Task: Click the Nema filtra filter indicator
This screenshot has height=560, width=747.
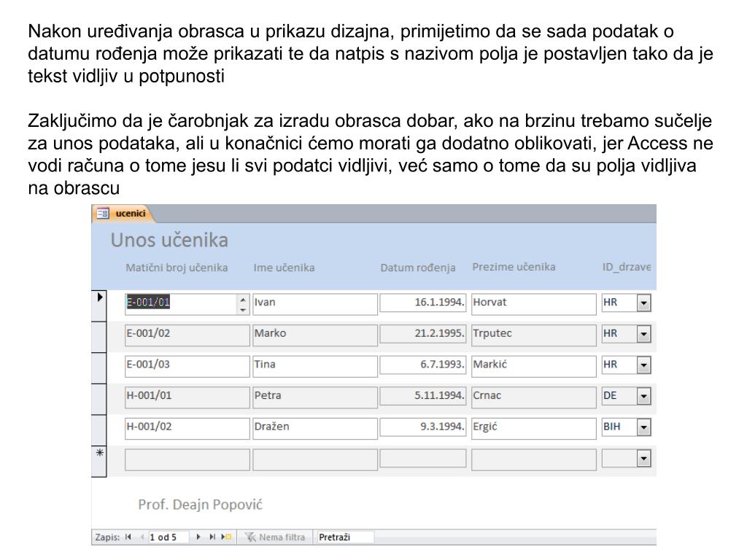Action: coord(275,537)
